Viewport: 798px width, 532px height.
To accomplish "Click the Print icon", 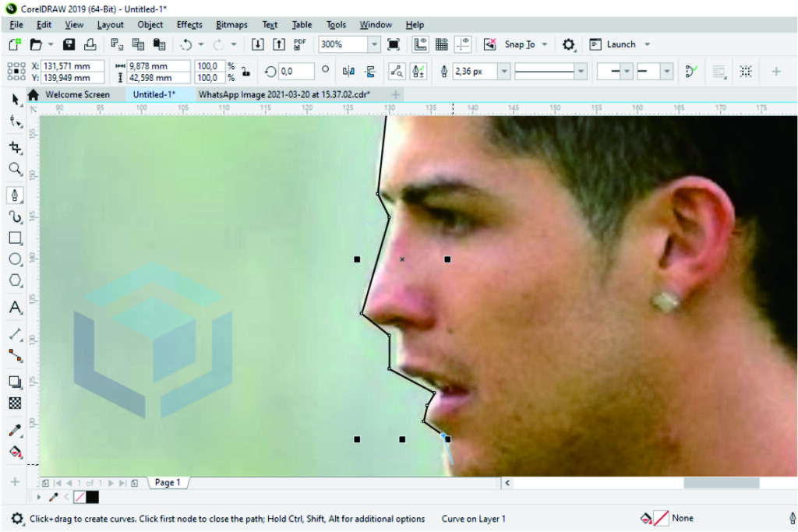I will tap(90, 44).
